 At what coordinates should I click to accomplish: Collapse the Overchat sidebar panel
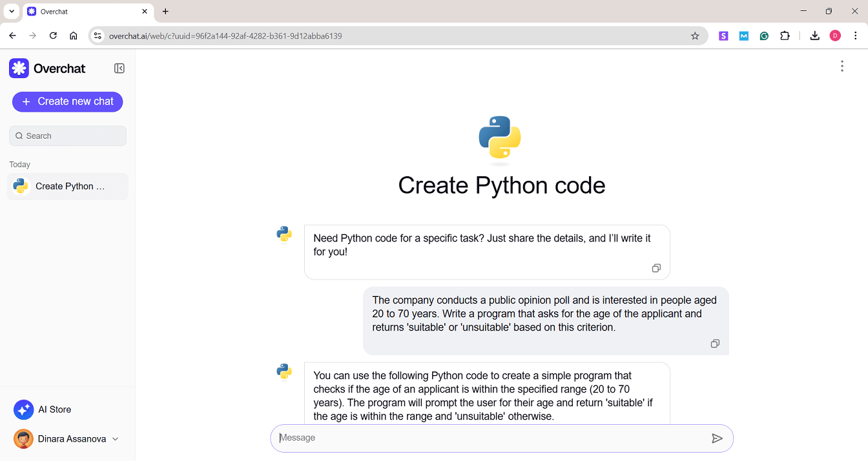coord(119,68)
